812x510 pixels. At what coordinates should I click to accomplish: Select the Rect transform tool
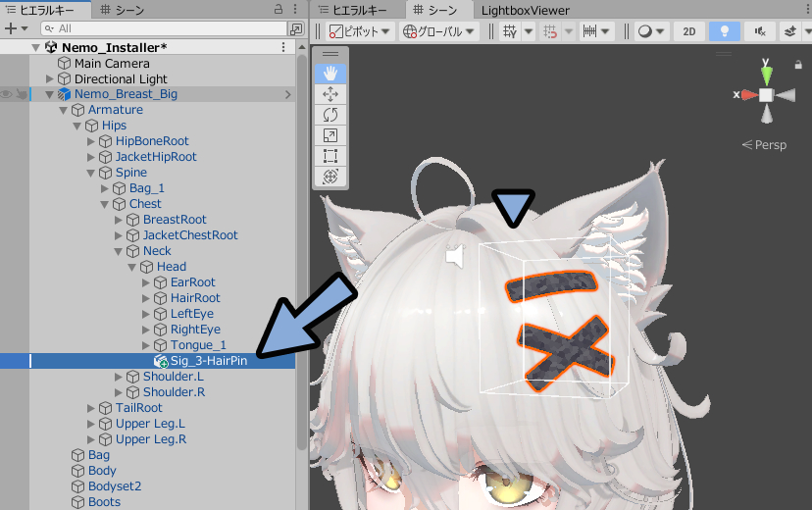tap(330, 156)
